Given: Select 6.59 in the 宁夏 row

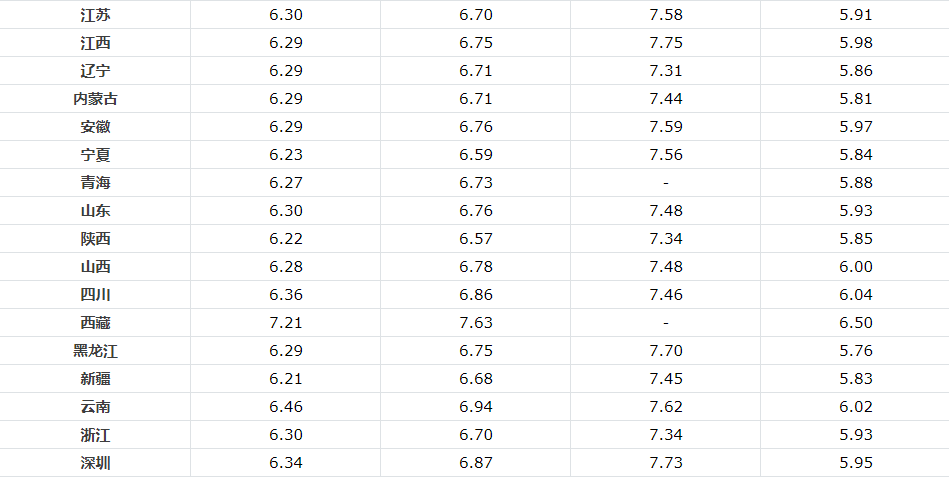Looking at the screenshot, I should pyautogui.click(x=476, y=155).
